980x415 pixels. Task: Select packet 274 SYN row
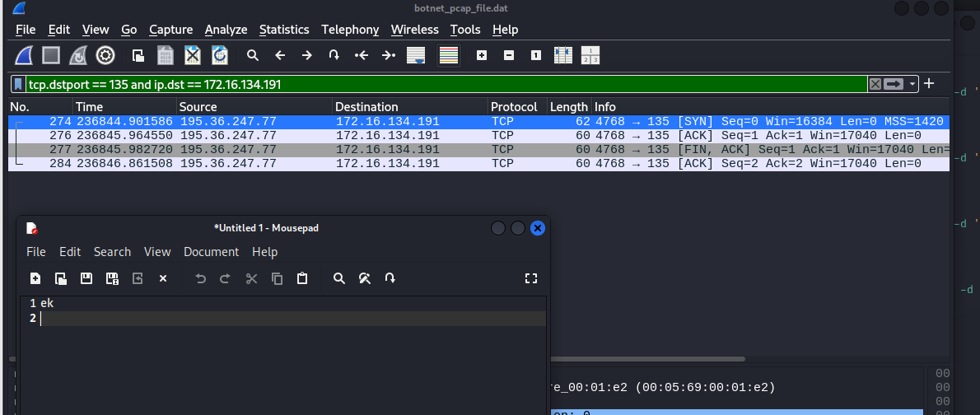click(x=478, y=121)
